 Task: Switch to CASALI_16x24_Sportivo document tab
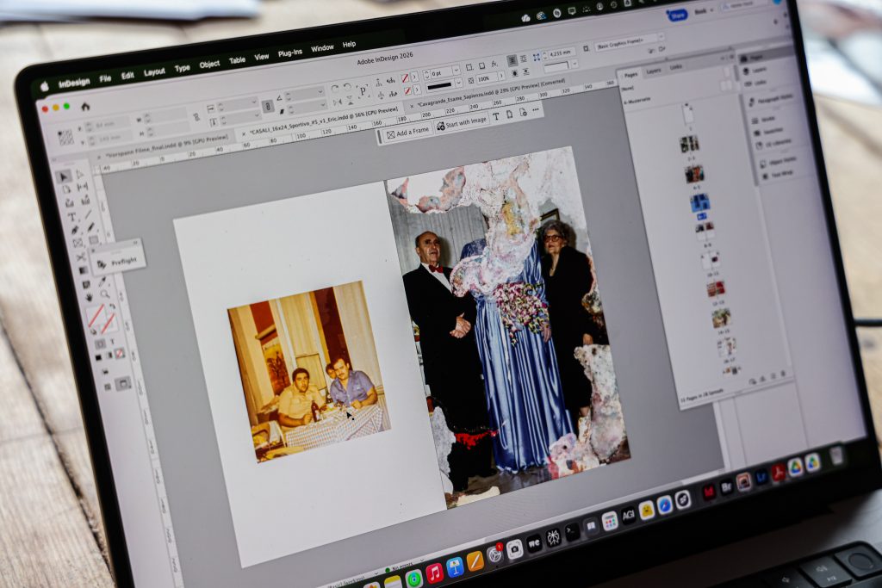pyautogui.click(x=324, y=122)
